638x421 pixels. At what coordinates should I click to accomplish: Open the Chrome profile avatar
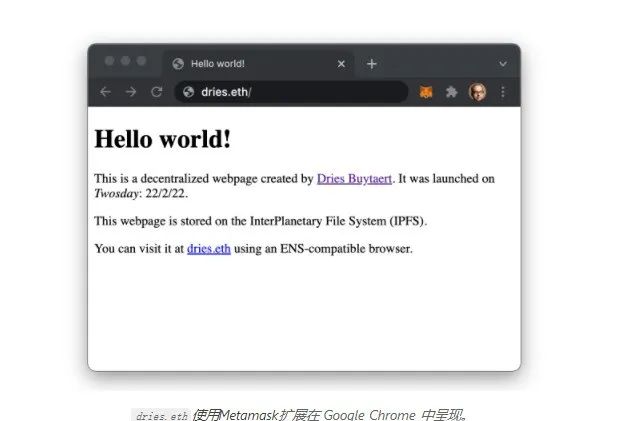(477, 92)
